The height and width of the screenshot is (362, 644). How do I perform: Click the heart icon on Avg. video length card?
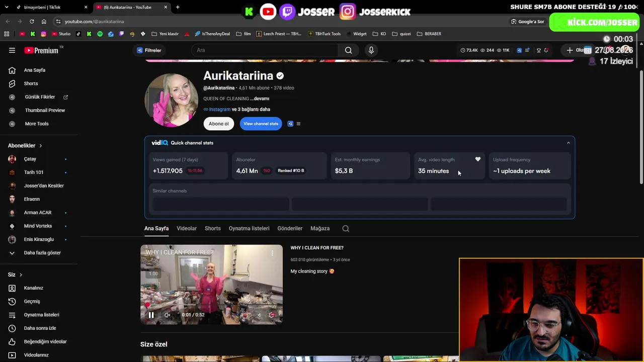click(478, 159)
